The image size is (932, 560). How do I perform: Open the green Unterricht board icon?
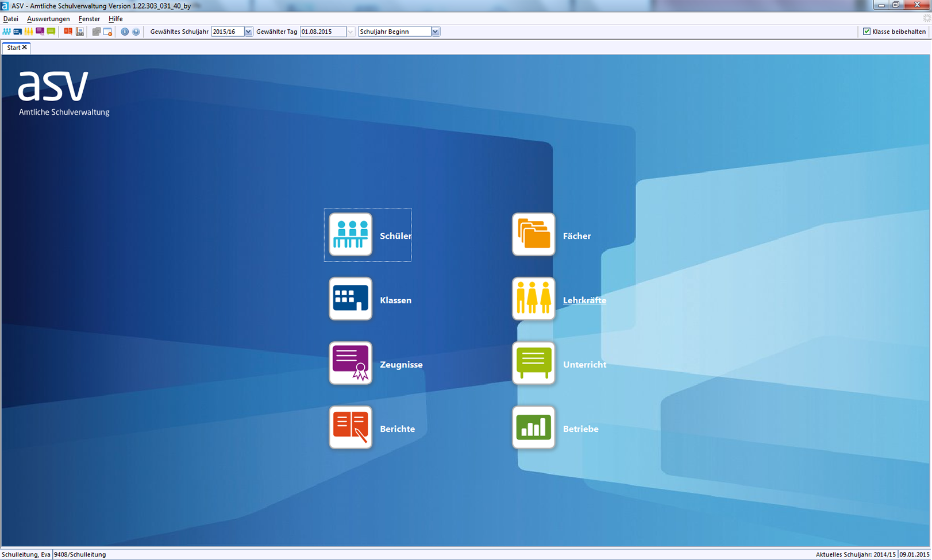click(533, 364)
